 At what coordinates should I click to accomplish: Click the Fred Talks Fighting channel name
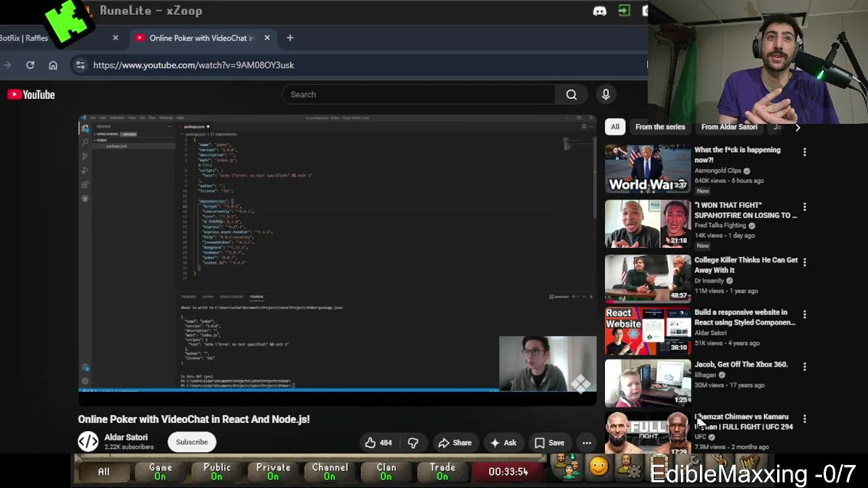coord(720,226)
